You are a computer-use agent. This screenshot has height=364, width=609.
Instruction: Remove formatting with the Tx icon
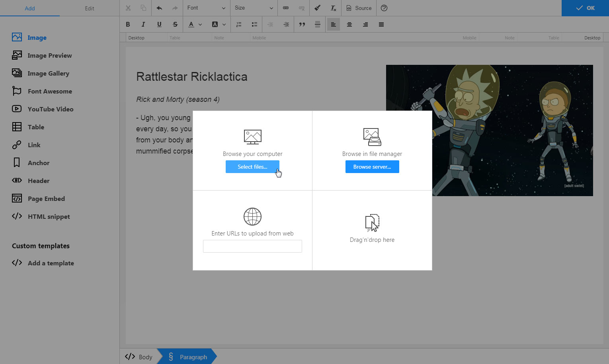[333, 8]
